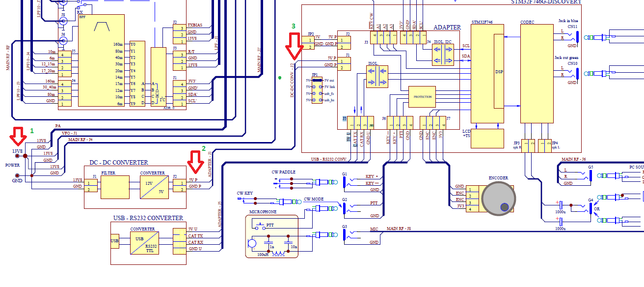Click the grey ENCODER knob
644x287 pixels.
(499, 199)
